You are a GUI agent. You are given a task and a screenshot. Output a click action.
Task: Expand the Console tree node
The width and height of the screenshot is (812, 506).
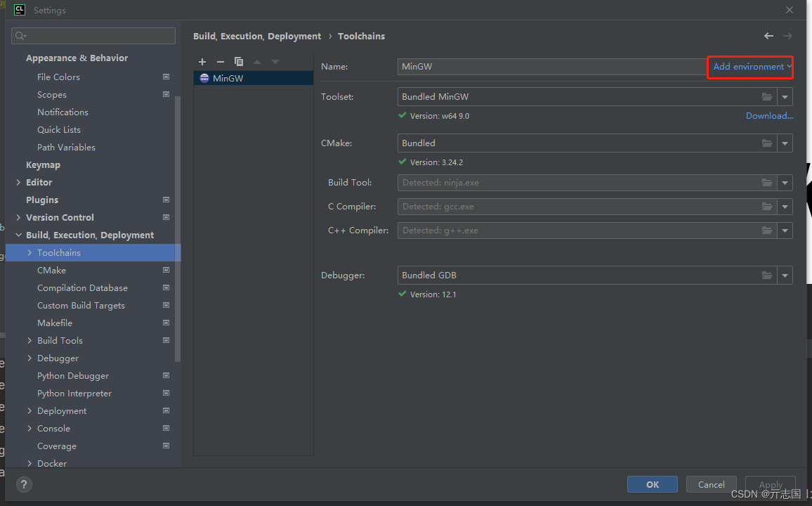tap(30, 428)
